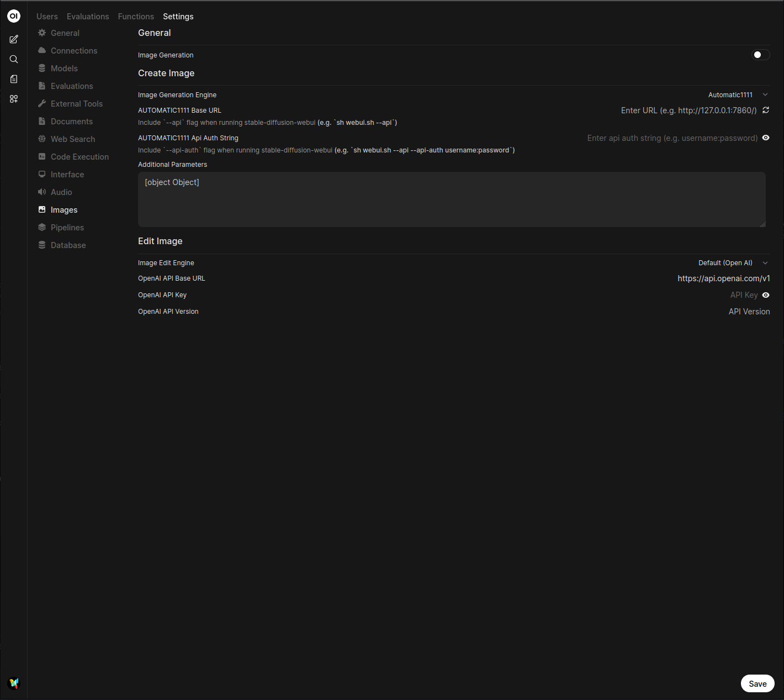Select Audio settings via the speaker icon

click(x=42, y=192)
